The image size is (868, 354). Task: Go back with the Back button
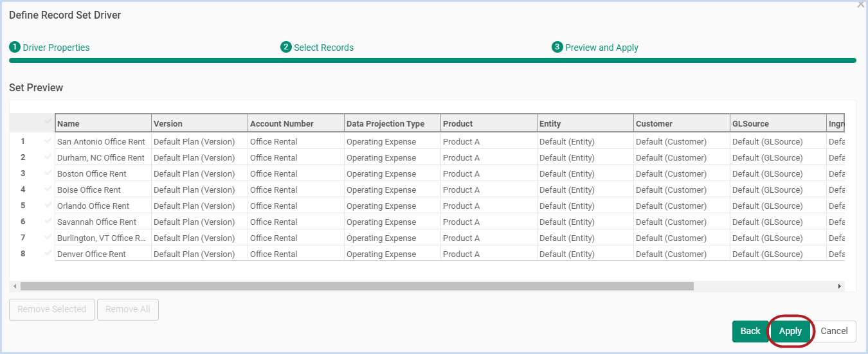[750, 332]
